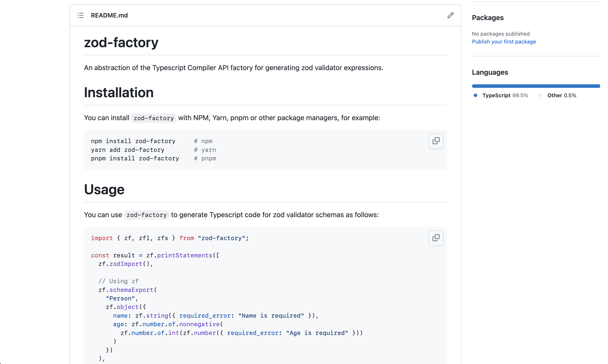
Task: Click the Packages sidebar heading
Action: click(x=487, y=18)
